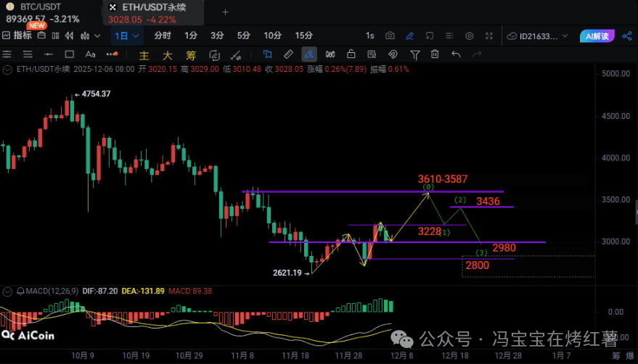Collapse the ETH/USDT永续 chart legend arrow
Viewport: 638px width, 364px height.
(x=7, y=70)
